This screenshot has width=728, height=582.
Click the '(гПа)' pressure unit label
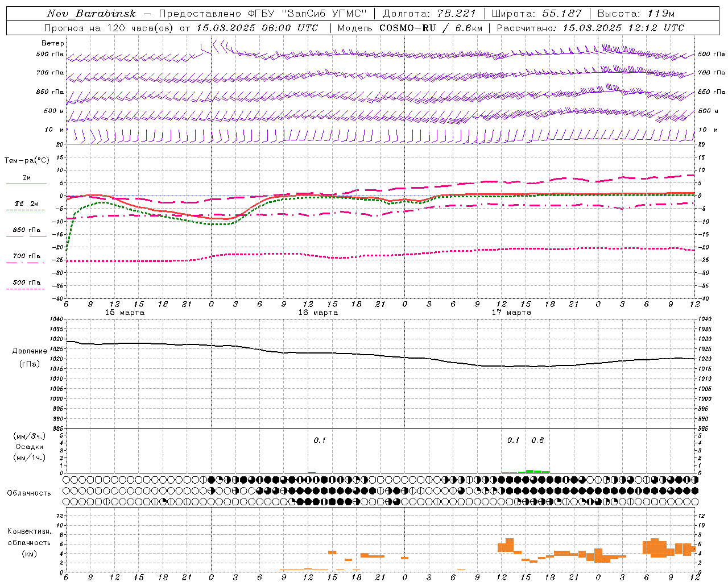click(x=30, y=364)
